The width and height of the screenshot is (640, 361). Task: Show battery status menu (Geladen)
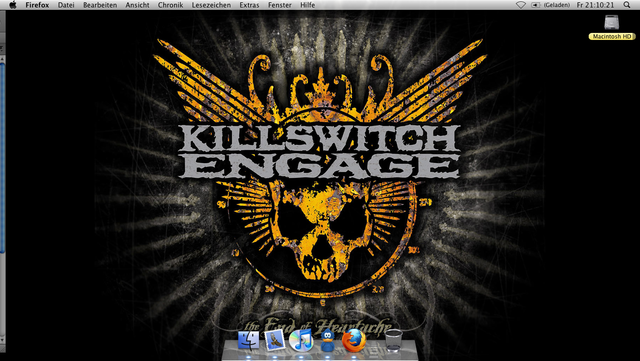(x=550, y=5)
